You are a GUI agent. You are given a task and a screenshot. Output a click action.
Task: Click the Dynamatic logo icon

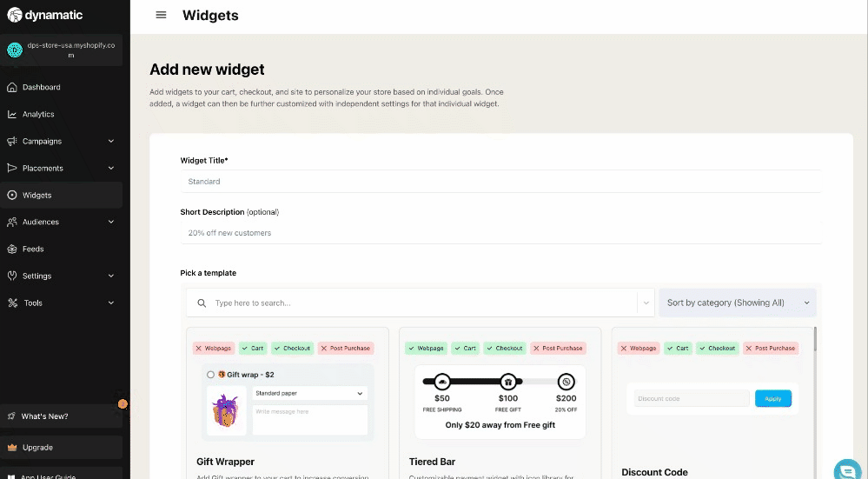14,15
